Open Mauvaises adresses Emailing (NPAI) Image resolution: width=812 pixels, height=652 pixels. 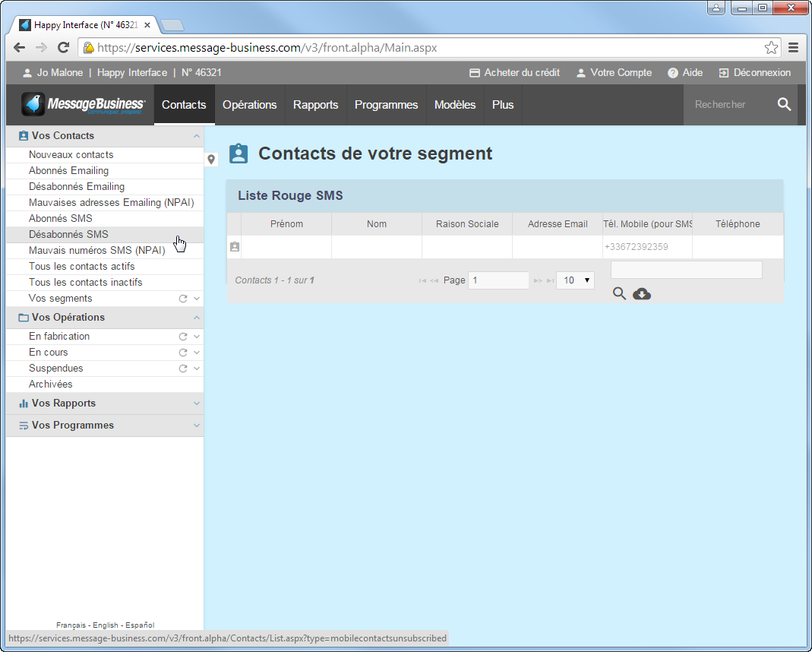coord(105,203)
